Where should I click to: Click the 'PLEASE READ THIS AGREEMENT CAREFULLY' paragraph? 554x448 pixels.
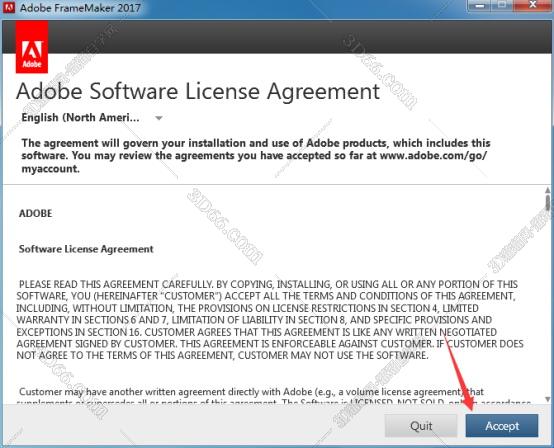pos(270,320)
